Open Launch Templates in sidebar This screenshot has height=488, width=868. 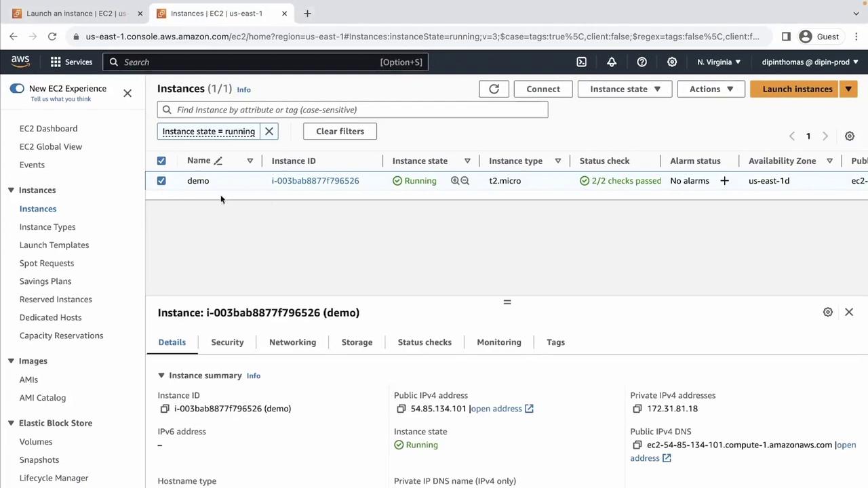click(x=54, y=245)
